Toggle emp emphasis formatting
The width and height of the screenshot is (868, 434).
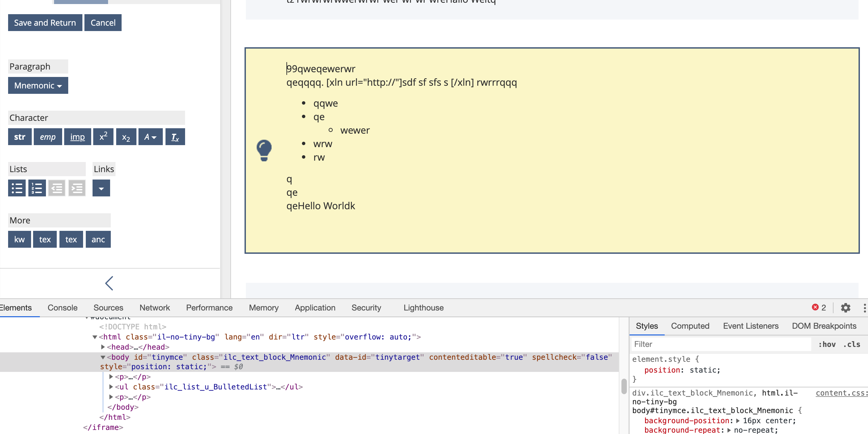(x=48, y=137)
